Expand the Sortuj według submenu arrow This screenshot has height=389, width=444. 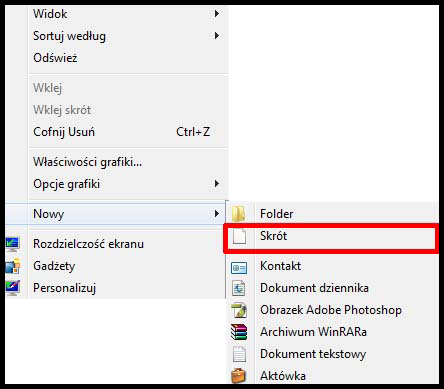click(x=217, y=36)
